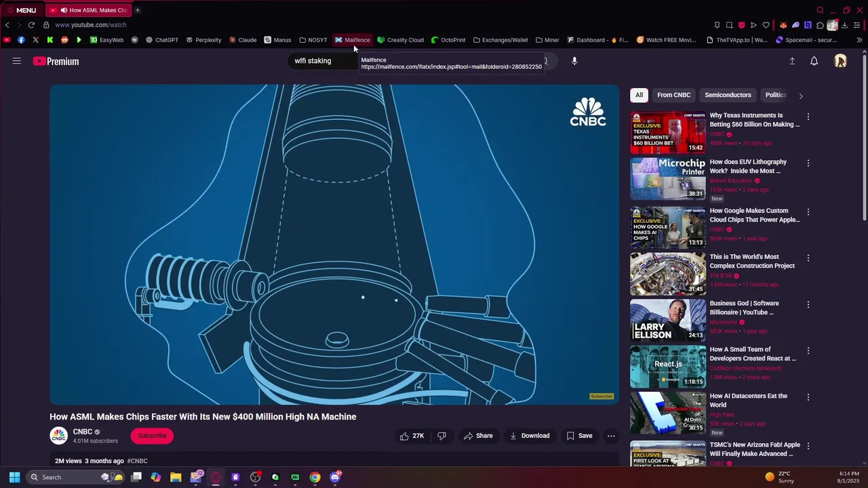Viewport: 868px width, 488px height.
Task: Go to the YouTube Premium home logo
Action: pyautogui.click(x=56, y=61)
